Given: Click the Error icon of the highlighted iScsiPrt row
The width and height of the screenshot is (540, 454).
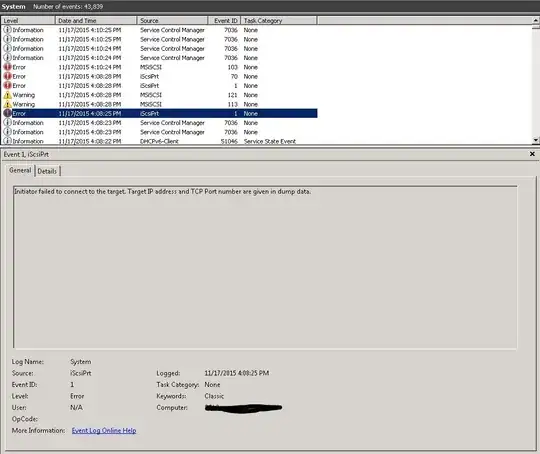Looking at the screenshot, I should pyautogui.click(x=7, y=113).
